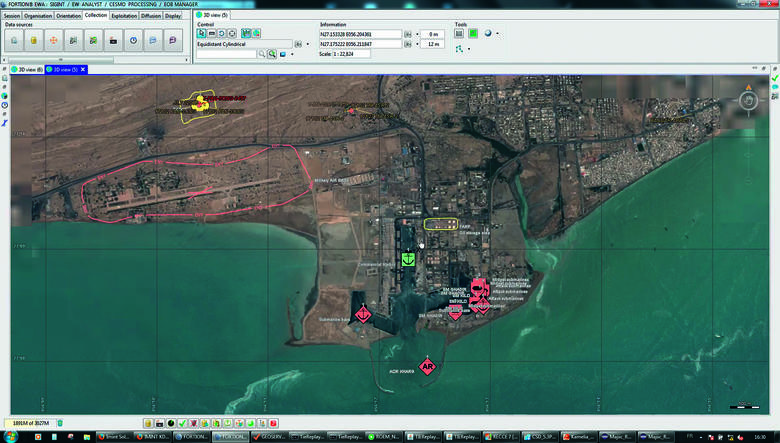780x443 pixels.
Task: Toggle the green square button in Tools
Action: (x=473, y=34)
